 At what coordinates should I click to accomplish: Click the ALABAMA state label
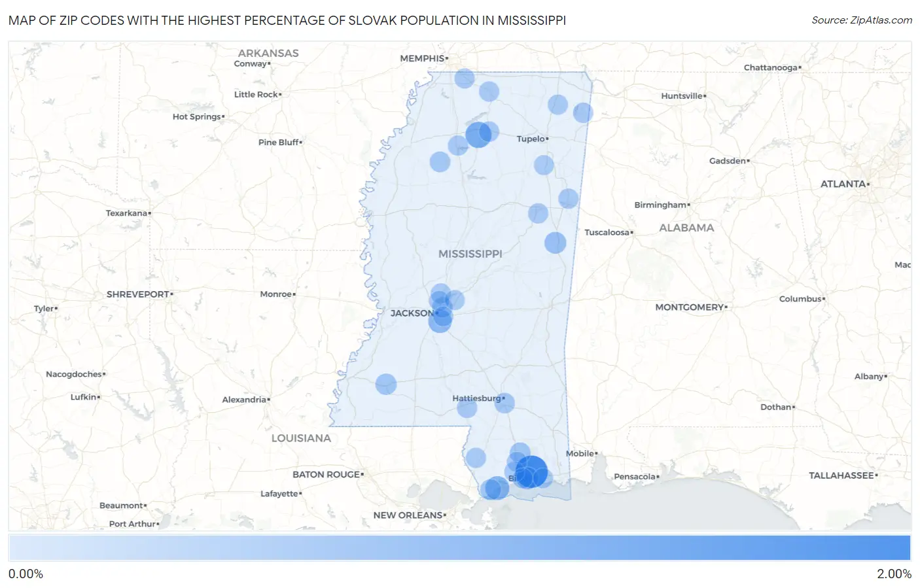[x=686, y=228]
